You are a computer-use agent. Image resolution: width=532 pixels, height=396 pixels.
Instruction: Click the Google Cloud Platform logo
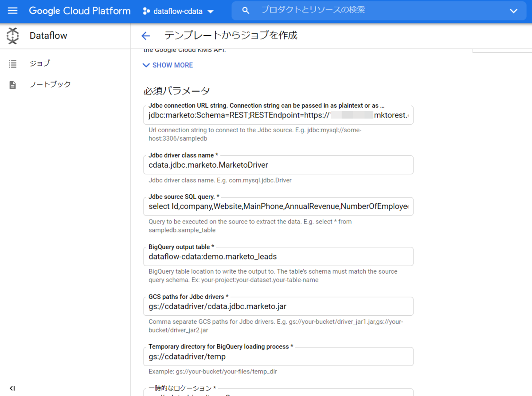pos(80,11)
